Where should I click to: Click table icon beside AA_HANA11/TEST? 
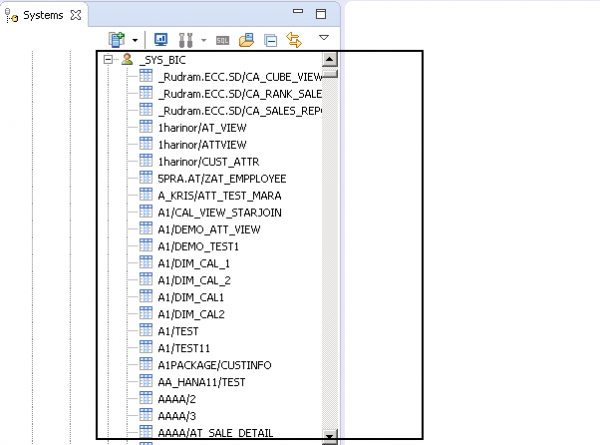[146, 381]
